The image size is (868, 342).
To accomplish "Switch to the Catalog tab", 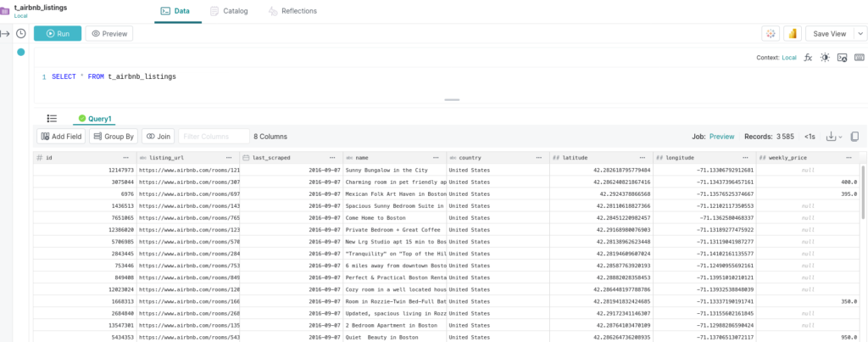I will 229,11.
